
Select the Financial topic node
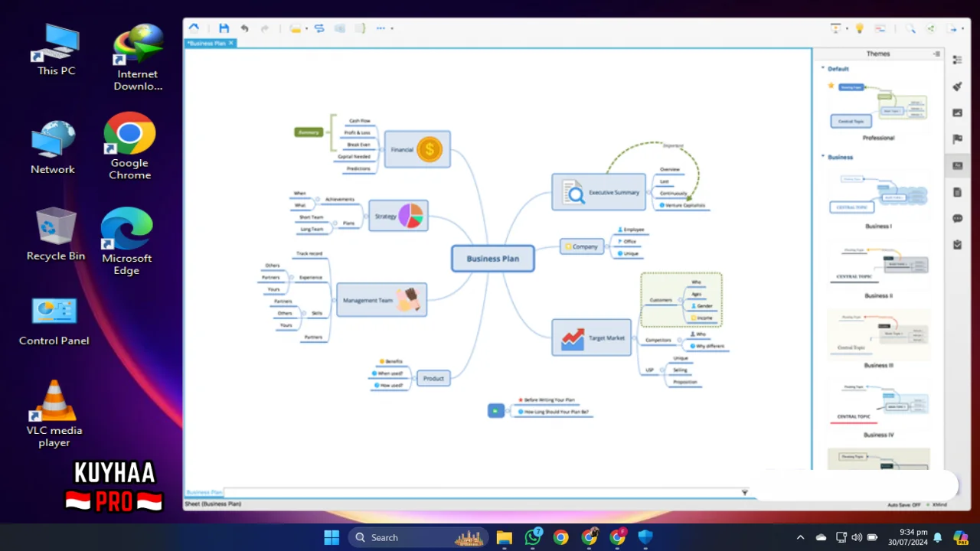point(417,149)
